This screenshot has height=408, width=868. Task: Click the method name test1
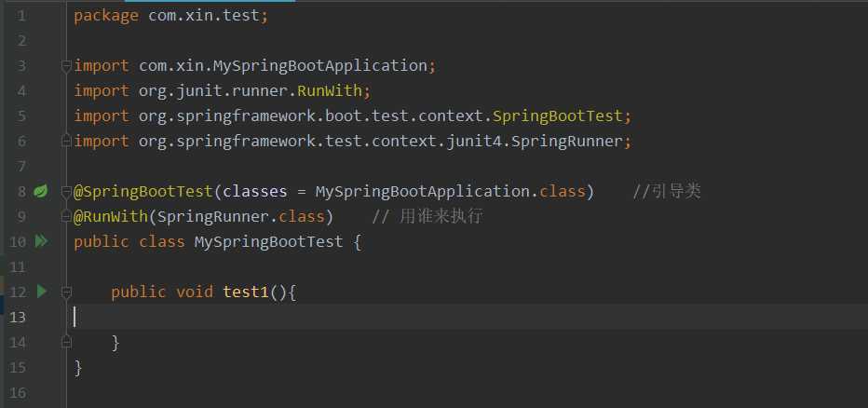[246, 292]
